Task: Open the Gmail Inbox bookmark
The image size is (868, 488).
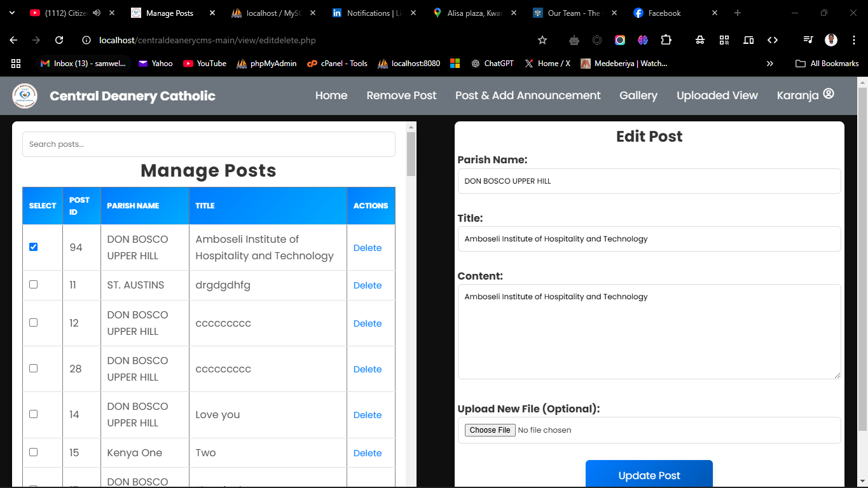Action: pyautogui.click(x=83, y=64)
